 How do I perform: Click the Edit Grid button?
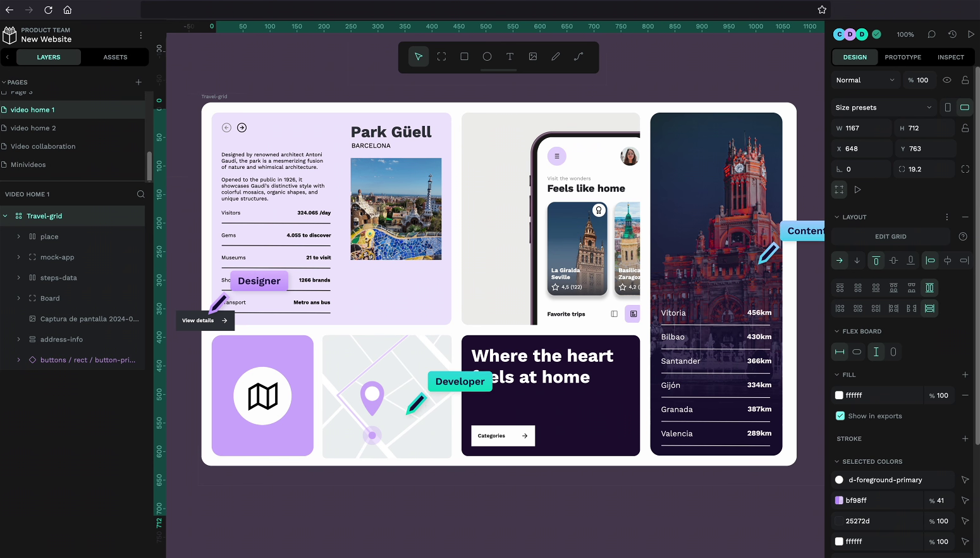click(x=890, y=237)
